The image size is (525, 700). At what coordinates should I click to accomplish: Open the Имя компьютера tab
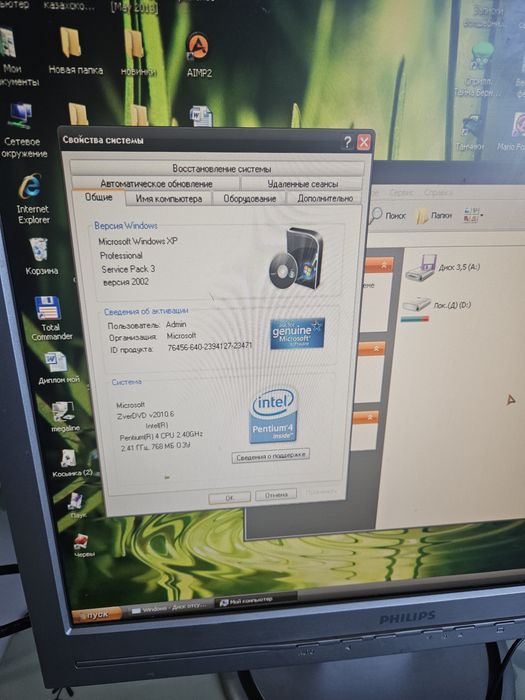click(x=168, y=199)
